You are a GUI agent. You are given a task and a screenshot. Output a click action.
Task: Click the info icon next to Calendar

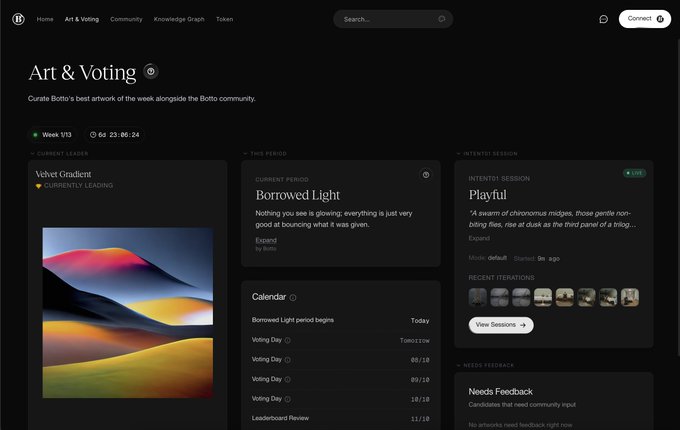click(293, 297)
